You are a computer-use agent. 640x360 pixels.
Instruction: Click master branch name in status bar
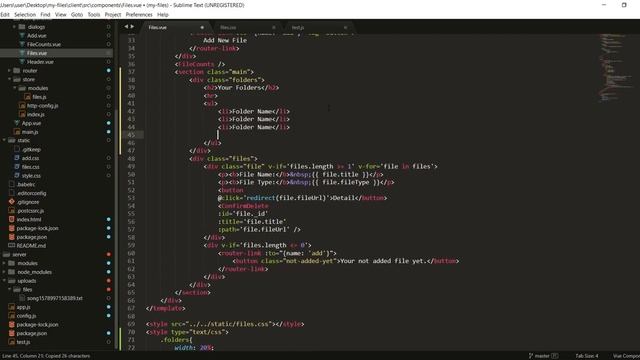pyautogui.click(x=542, y=356)
